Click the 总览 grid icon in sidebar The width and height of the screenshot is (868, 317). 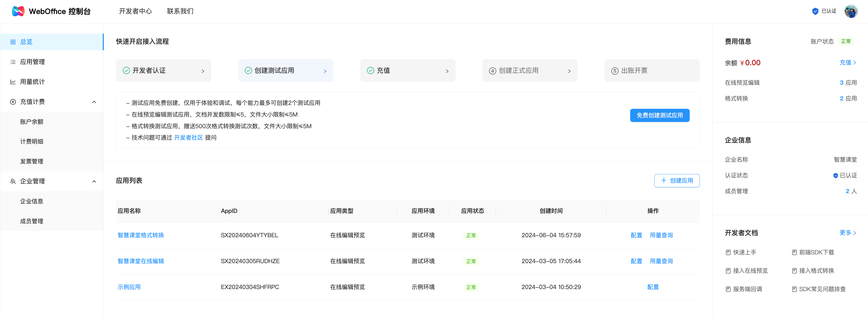click(x=13, y=42)
